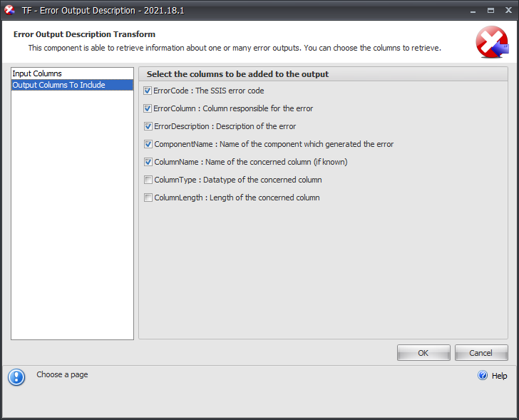This screenshot has height=420, width=519.
Task: Click the blue exclamation info icon
Action: pos(16,377)
